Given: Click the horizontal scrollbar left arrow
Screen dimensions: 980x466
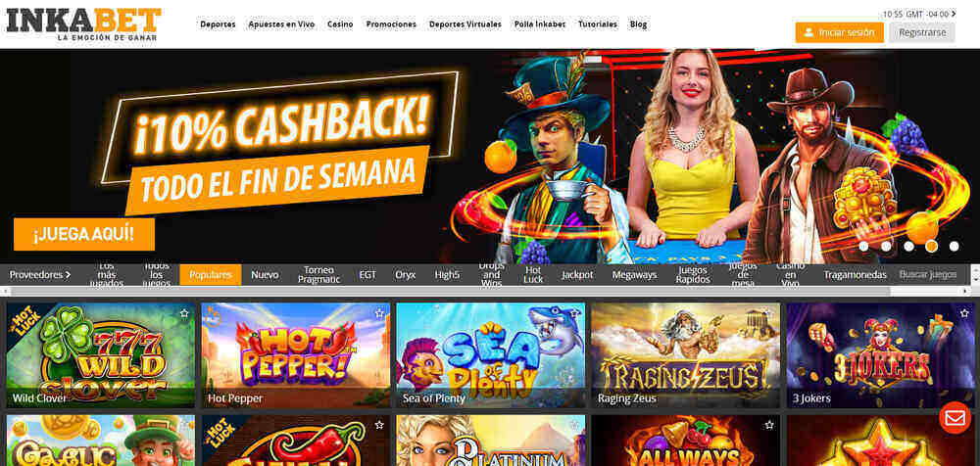Looking at the screenshot, I should point(4,292).
